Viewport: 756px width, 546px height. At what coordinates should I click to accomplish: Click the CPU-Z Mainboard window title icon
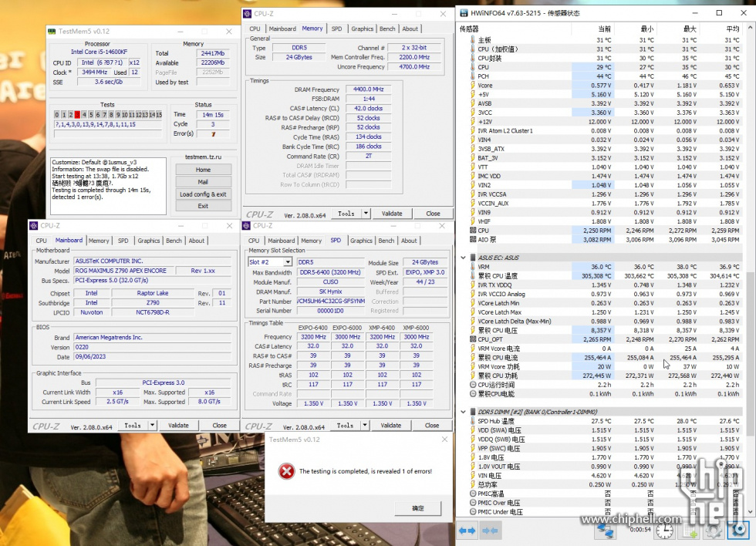coord(34,225)
